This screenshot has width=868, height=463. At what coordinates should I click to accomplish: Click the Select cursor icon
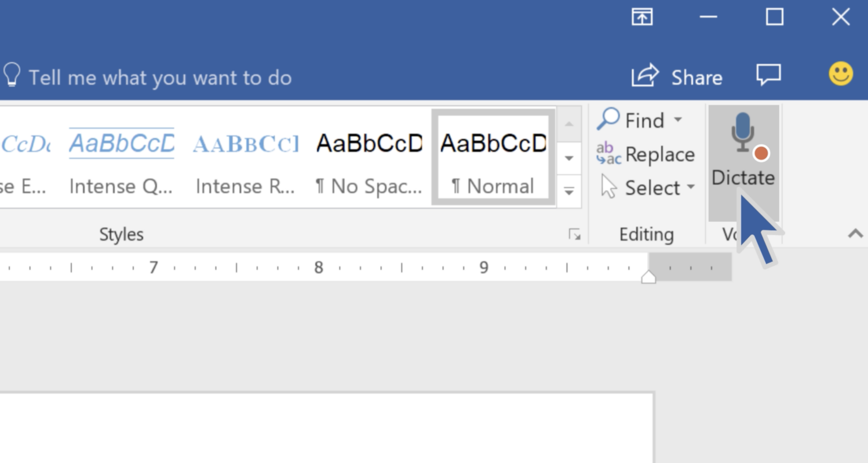pos(609,187)
